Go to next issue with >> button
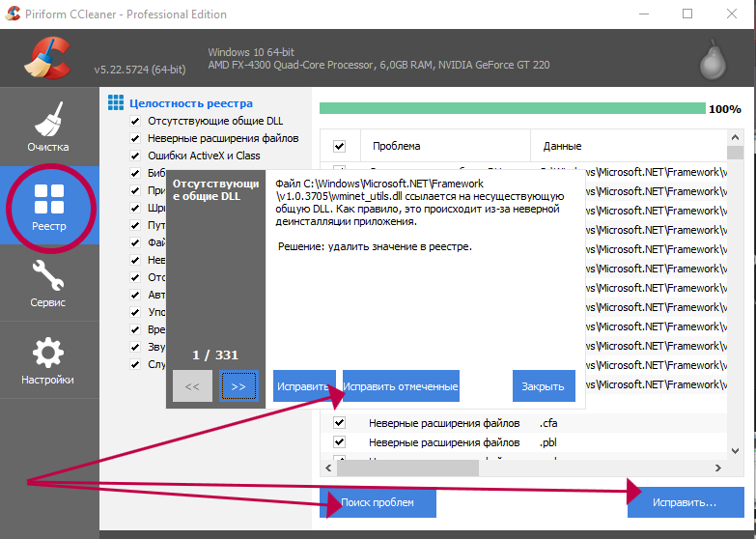This screenshot has width=756, height=539. (x=238, y=386)
